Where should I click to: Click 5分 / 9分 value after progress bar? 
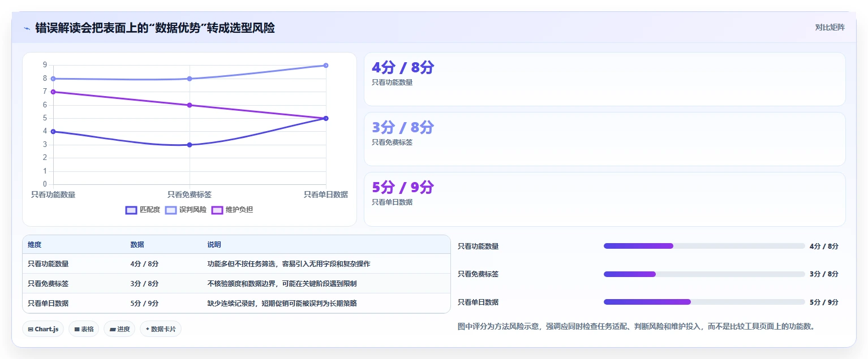tap(824, 302)
